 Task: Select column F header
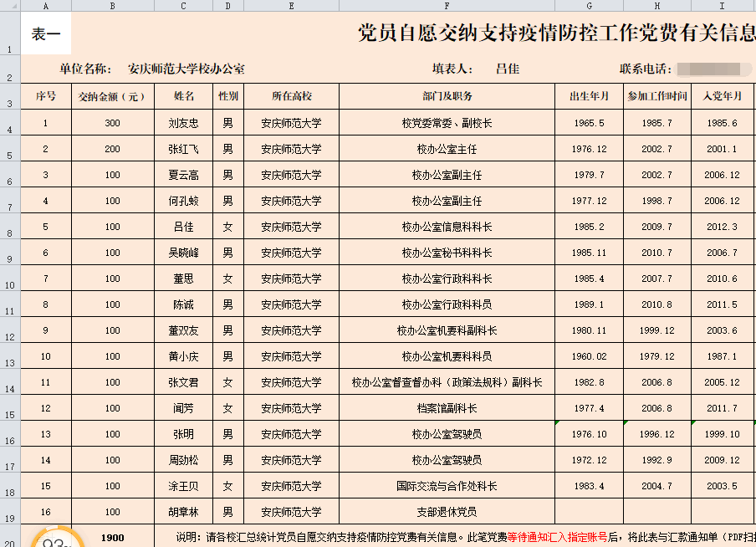[447, 5]
